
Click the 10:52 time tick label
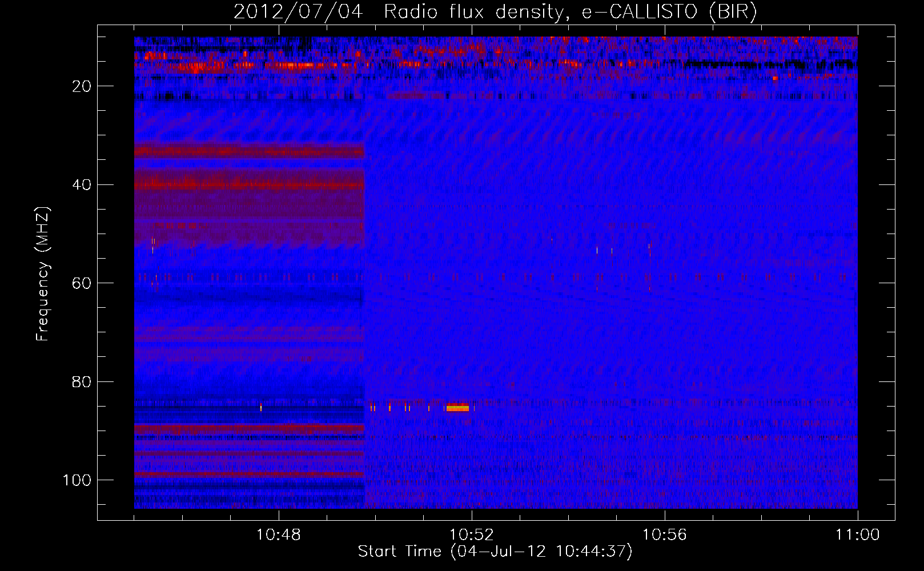click(x=472, y=535)
